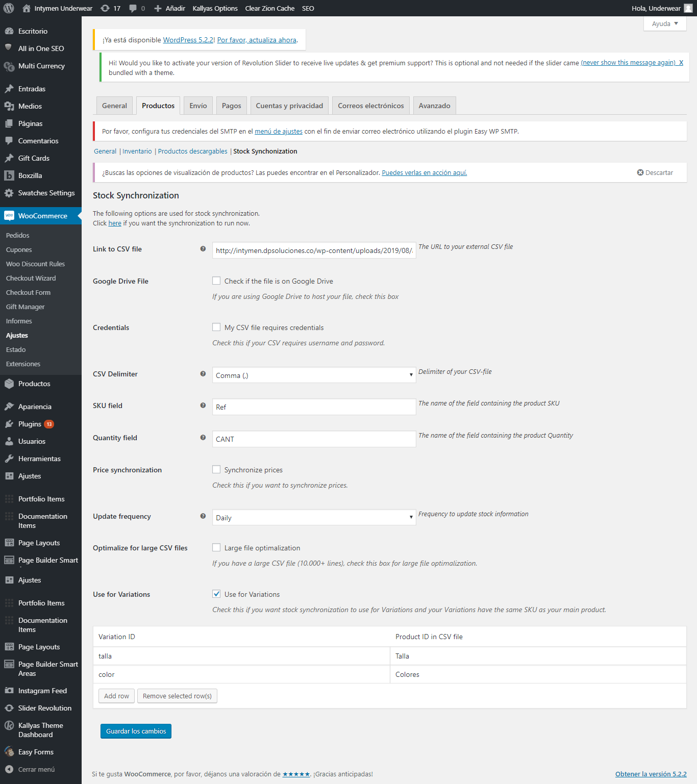
Task: Click 'here' to run synchronization now
Action: tap(115, 223)
